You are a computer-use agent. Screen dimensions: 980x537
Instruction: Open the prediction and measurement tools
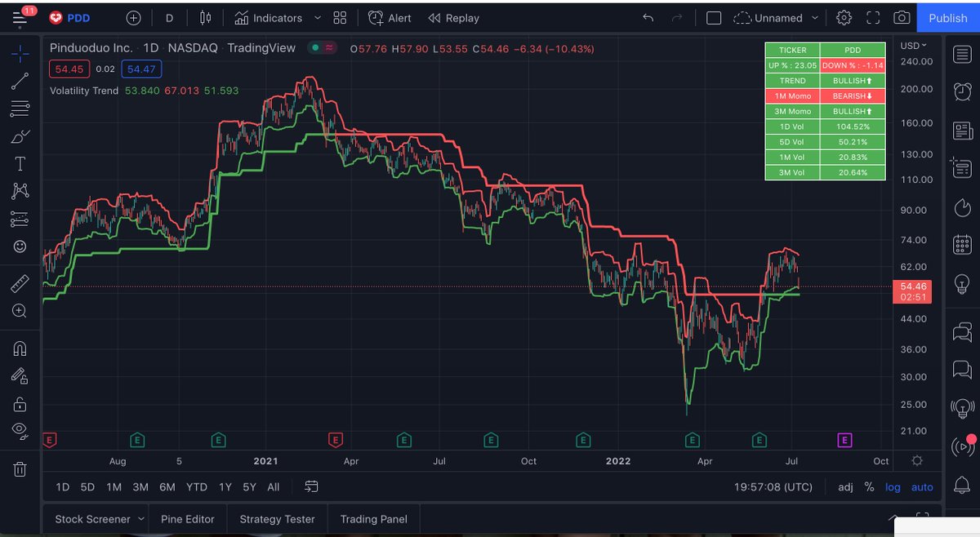[20, 219]
